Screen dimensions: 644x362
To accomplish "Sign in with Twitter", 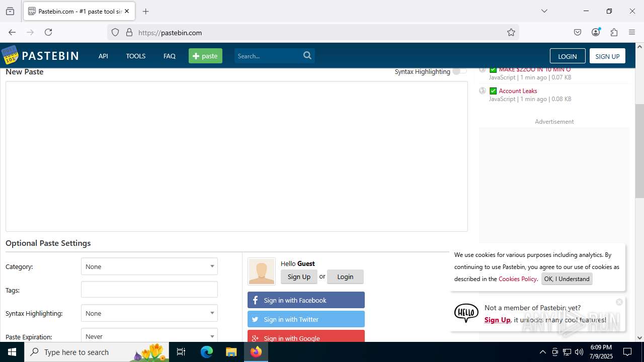I will click(x=306, y=319).
